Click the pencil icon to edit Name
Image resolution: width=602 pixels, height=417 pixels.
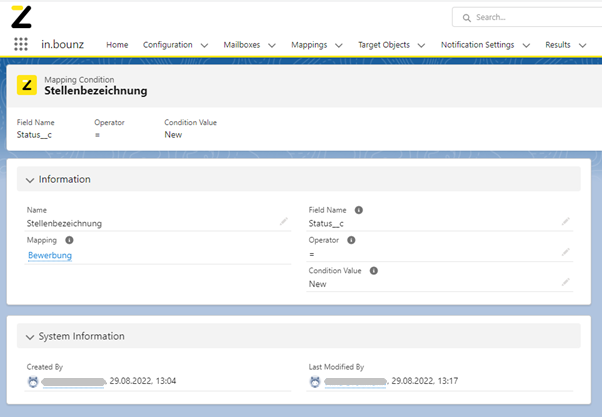point(284,222)
